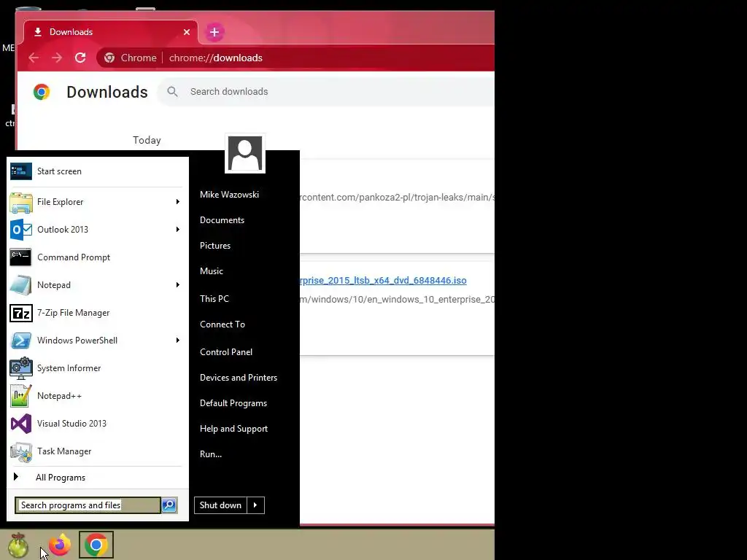Click the Chrome logo beside Downloads heading
The image size is (747, 560).
click(x=42, y=91)
